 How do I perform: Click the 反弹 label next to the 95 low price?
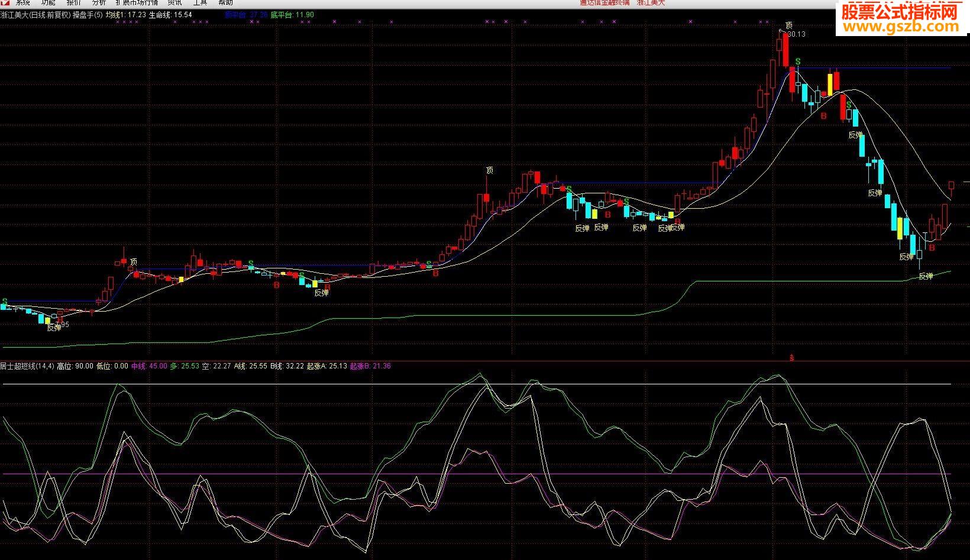click(54, 328)
